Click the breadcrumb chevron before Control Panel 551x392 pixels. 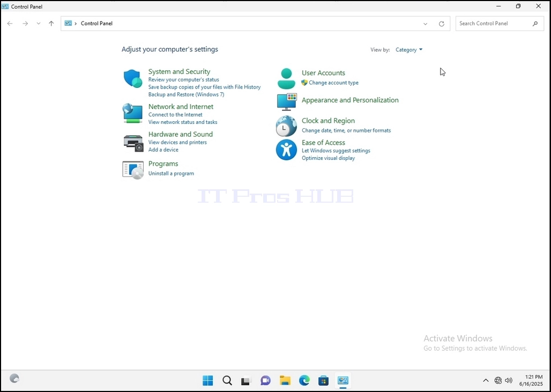tap(76, 24)
